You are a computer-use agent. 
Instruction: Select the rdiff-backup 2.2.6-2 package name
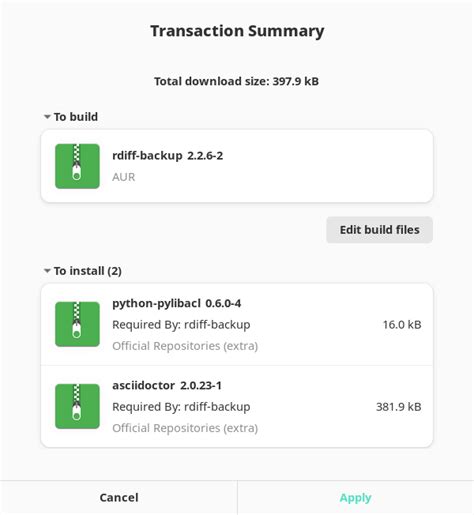[x=167, y=156]
